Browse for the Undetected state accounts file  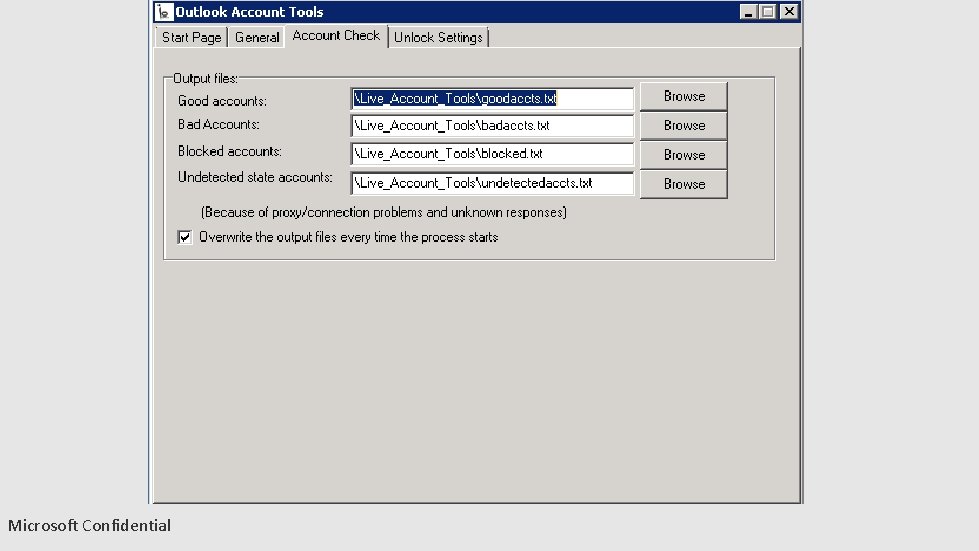(684, 184)
